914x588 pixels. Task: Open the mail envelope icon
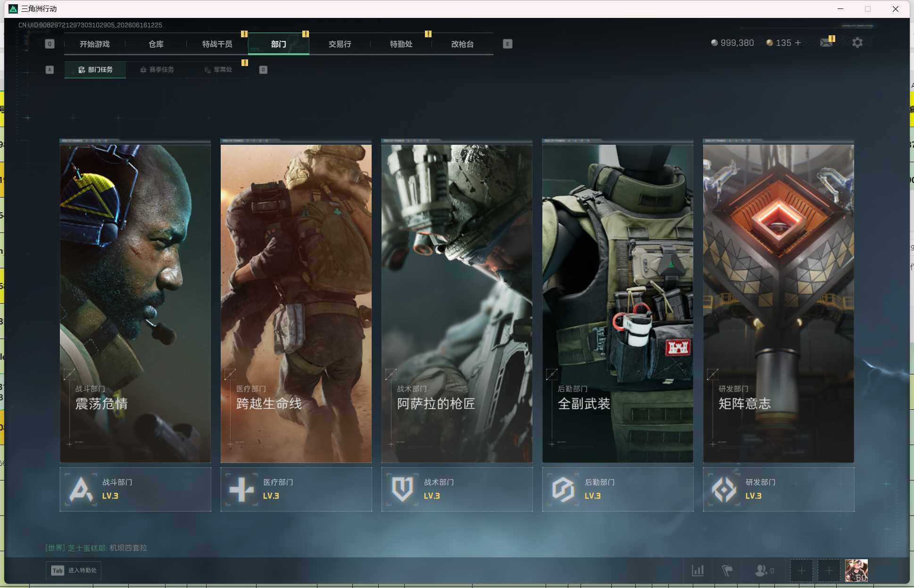[x=826, y=43]
